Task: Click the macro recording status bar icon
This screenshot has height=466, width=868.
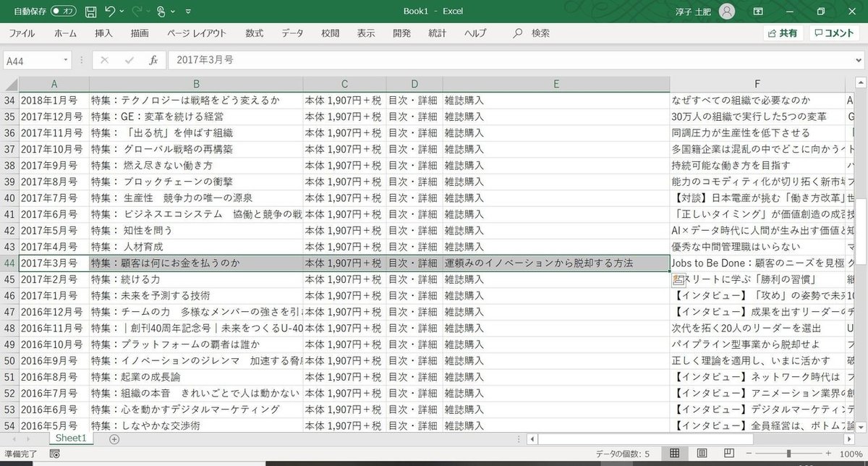Action: [x=54, y=454]
